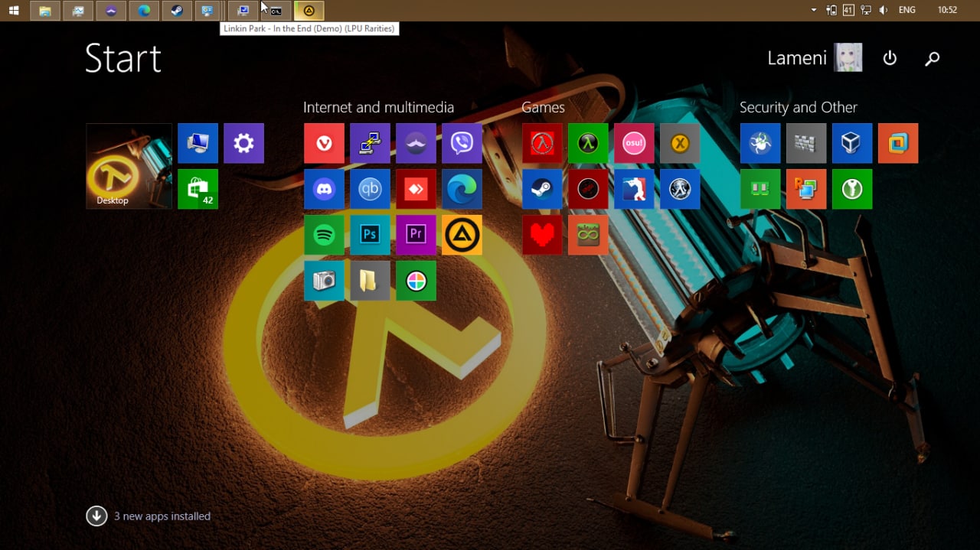
Task: Click the Windows Start button in taskbar
Action: (x=14, y=10)
